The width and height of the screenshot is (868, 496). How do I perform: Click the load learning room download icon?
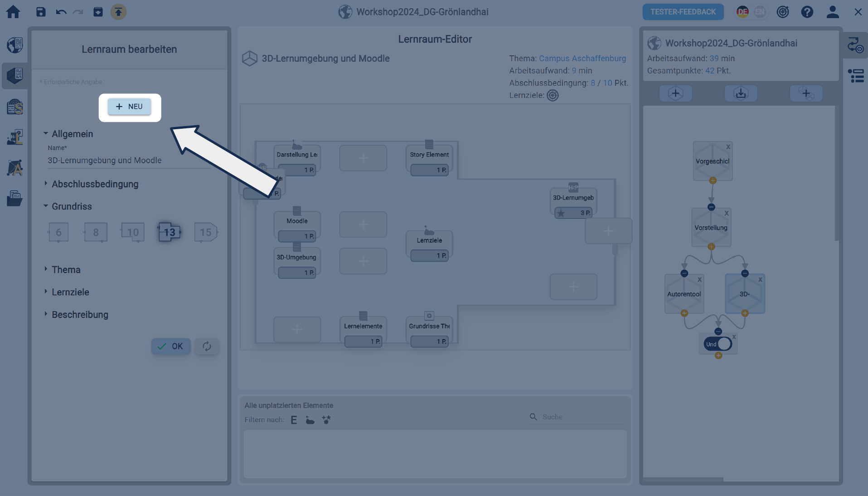741,93
